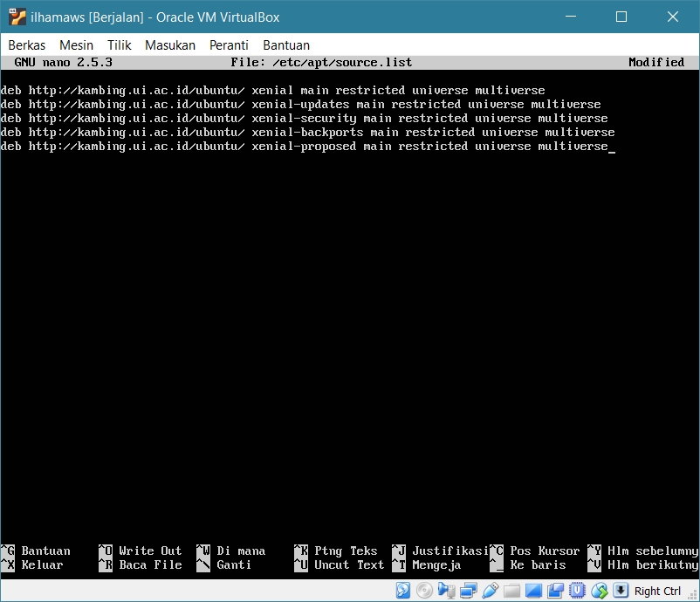Click the display settings status icon
The height and width of the screenshot is (602, 700).
(x=533, y=591)
